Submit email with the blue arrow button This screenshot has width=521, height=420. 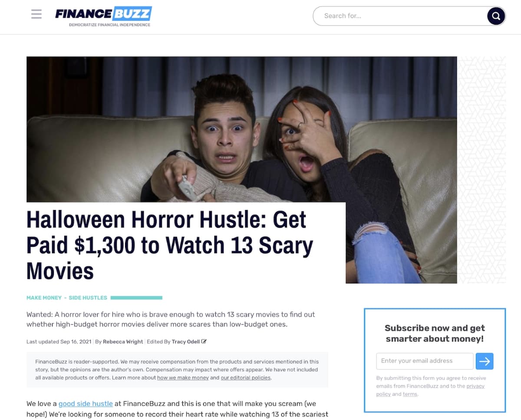[485, 361]
